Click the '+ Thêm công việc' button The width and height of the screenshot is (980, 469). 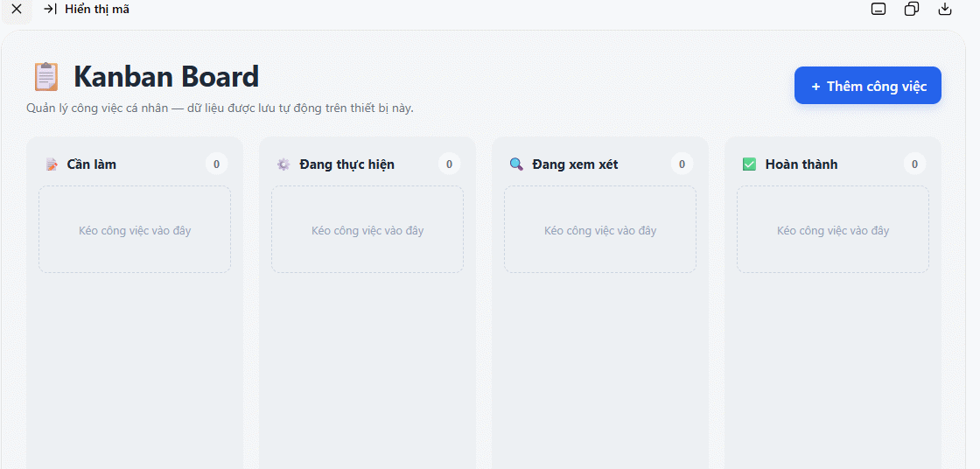tap(867, 86)
